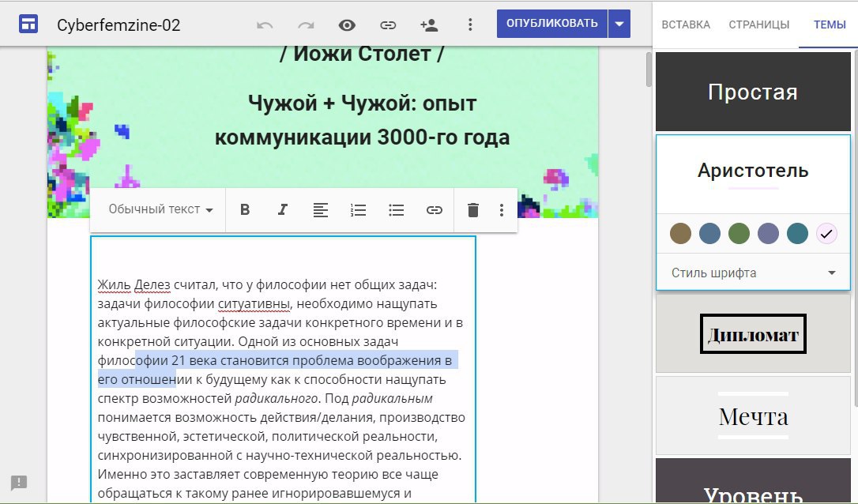
Task: Open the top bar more options menu
Action: tap(470, 24)
